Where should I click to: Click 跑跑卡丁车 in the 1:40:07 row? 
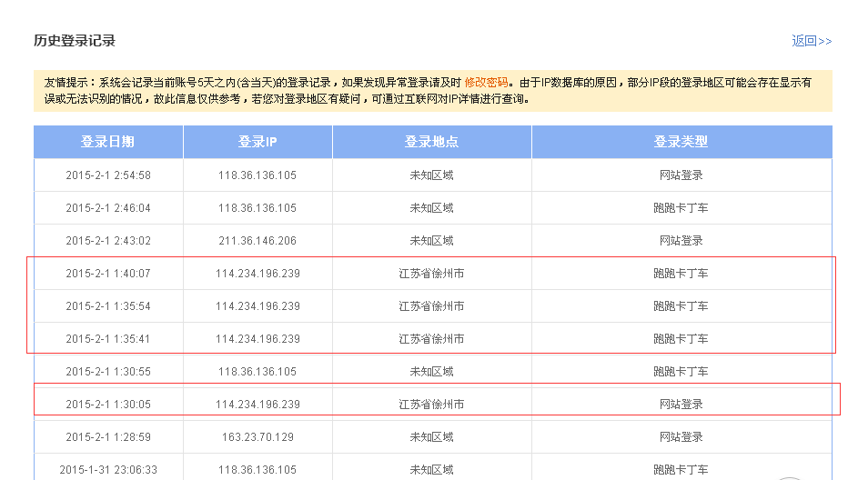tap(681, 273)
